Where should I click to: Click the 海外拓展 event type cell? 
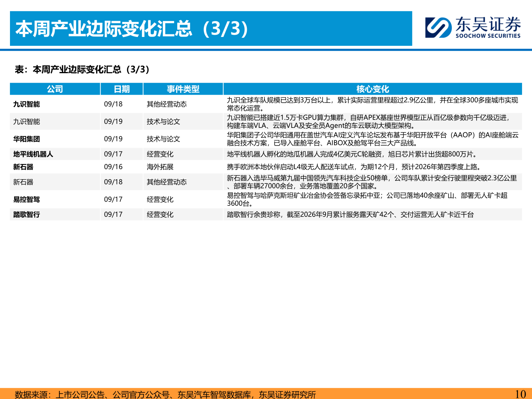pos(160,167)
